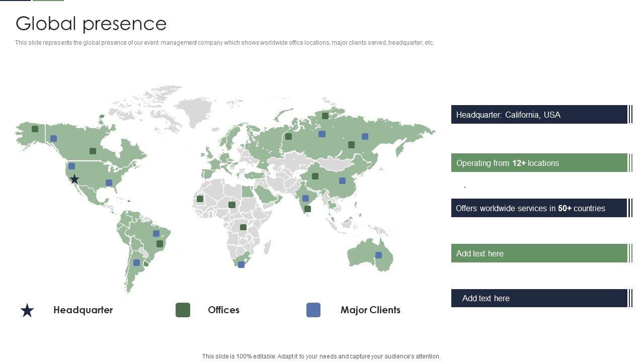Click the blue Major Clients legend square

313,310
